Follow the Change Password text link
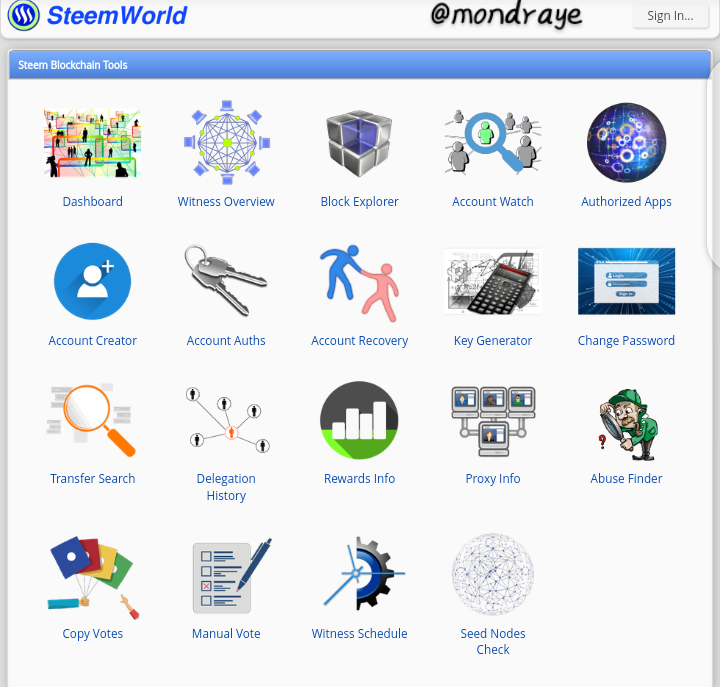 626,341
